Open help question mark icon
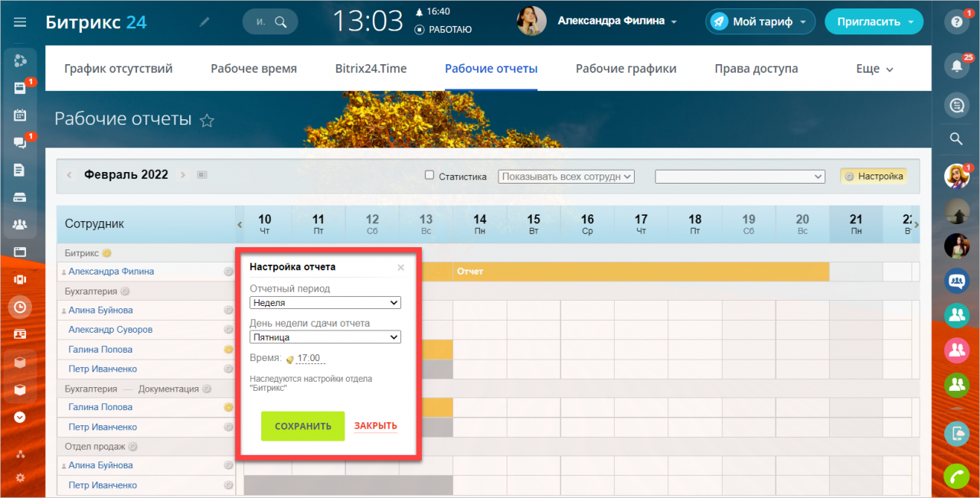This screenshot has height=498, width=980. [x=956, y=22]
